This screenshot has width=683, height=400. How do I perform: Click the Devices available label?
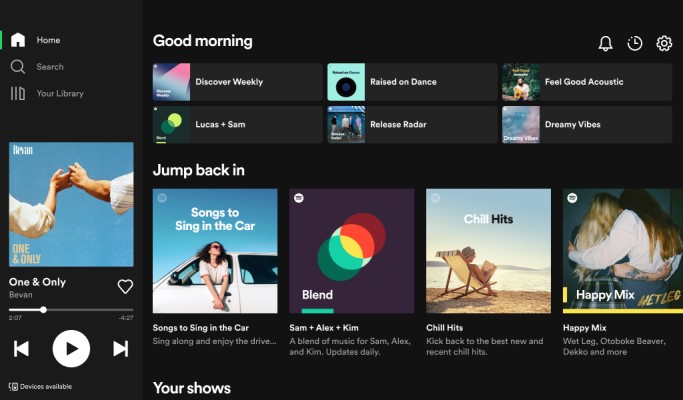tap(46, 386)
